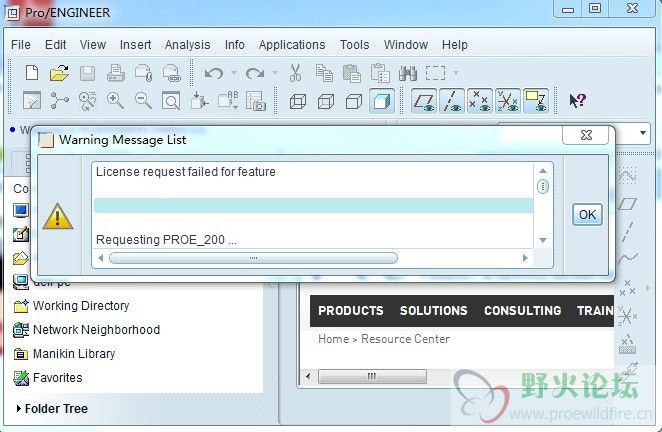The image size is (662, 432).
Task: Click the Copy icon
Action: pyautogui.click(x=324, y=73)
